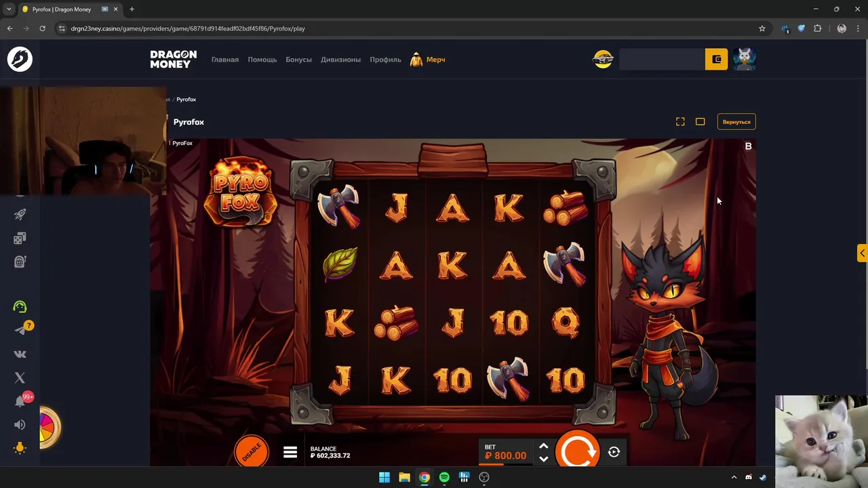Show hidden tray icons chevron
Screen dimensions: 868x488
point(734,477)
